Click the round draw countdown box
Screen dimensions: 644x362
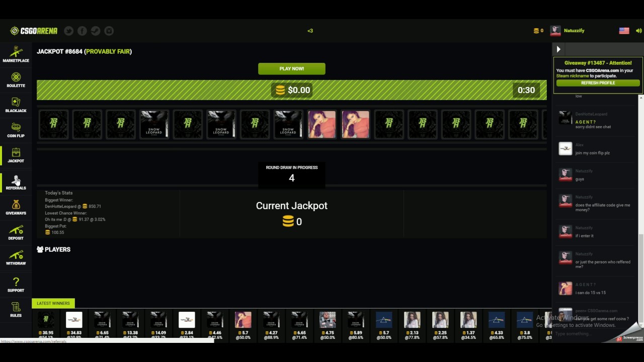tap(292, 174)
